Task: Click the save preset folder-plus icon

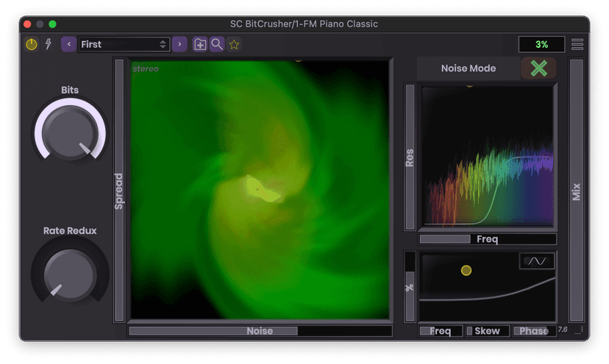Action: point(200,44)
